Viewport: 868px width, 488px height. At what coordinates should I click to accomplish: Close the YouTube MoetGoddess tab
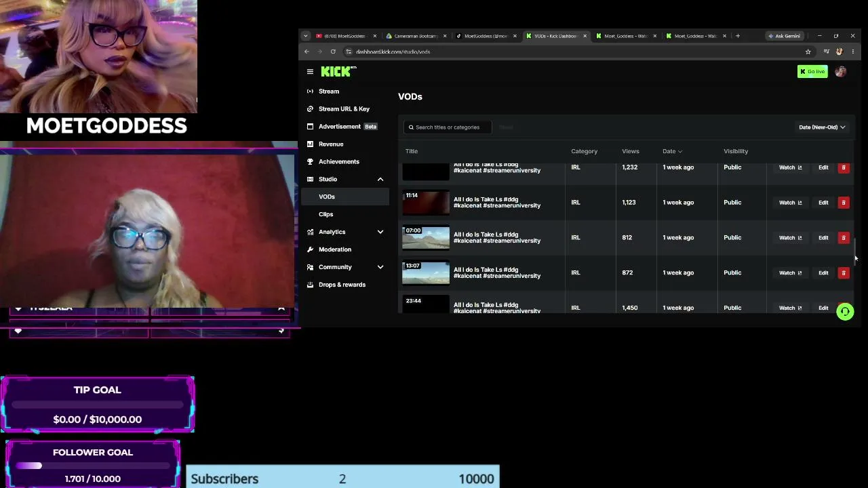(x=374, y=36)
